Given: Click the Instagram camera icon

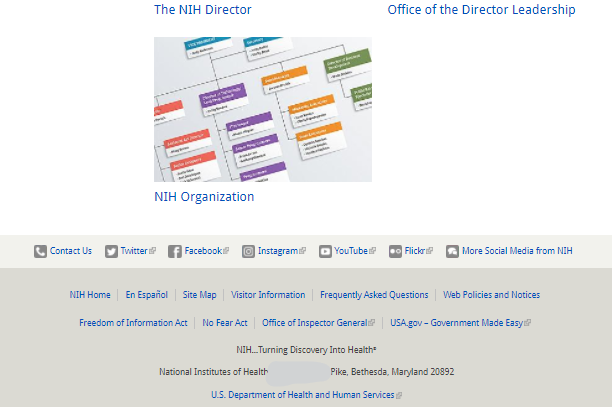Looking at the screenshot, I should pos(248,251).
